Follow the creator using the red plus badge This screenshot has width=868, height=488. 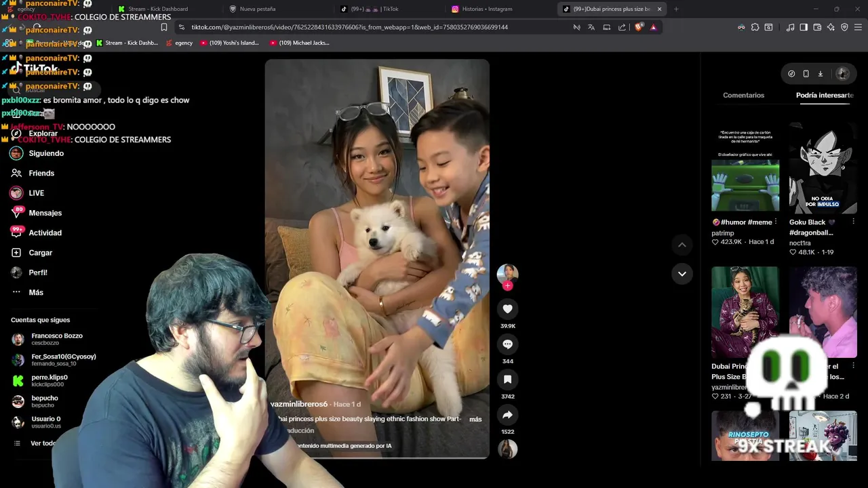click(507, 285)
